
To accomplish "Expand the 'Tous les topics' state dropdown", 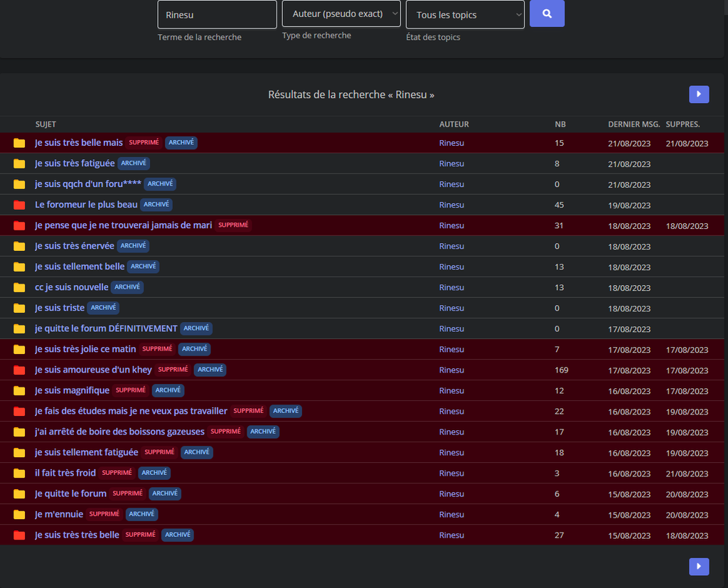I will point(465,14).
